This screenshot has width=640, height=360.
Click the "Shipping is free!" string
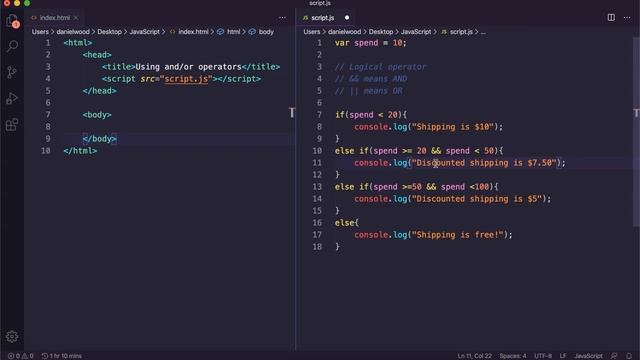click(458, 235)
